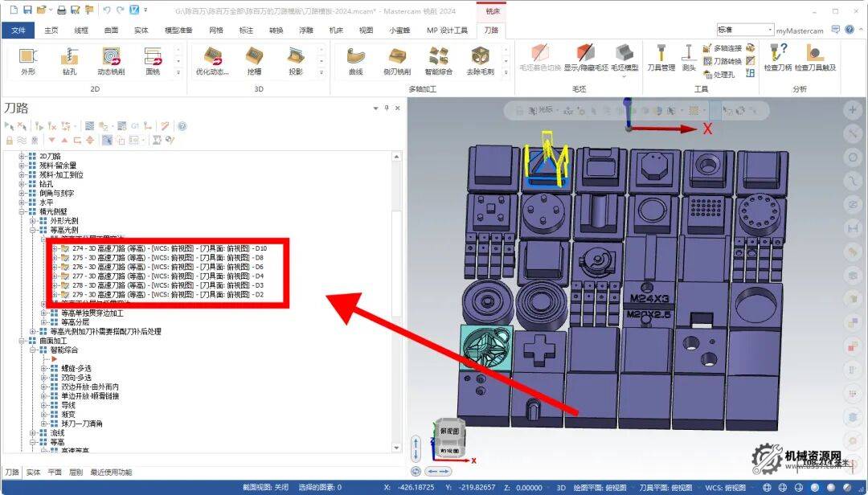The height and width of the screenshot is (495, 868).
Task: Expand operation 274 with D10 tool
Action: click(55, 248)
